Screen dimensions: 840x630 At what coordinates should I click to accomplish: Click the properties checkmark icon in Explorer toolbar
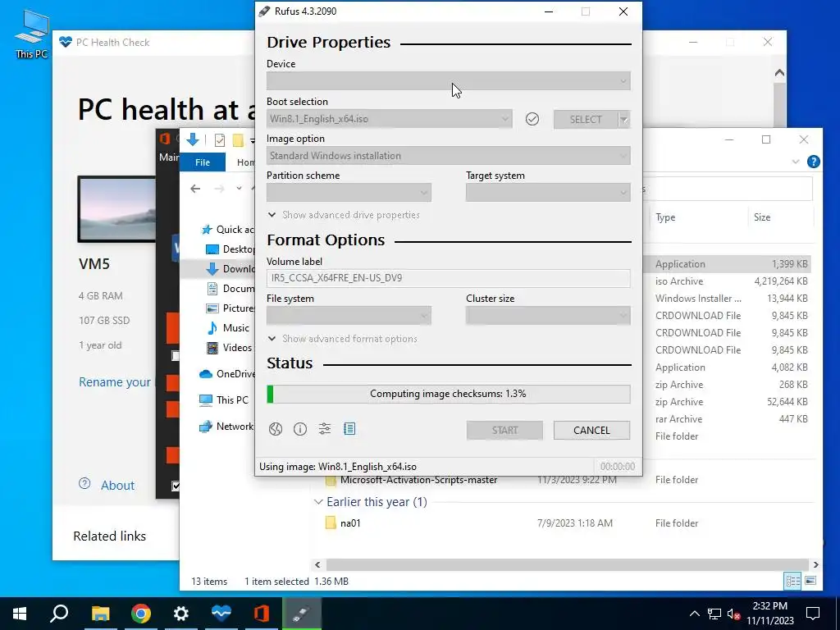[220, 140]
